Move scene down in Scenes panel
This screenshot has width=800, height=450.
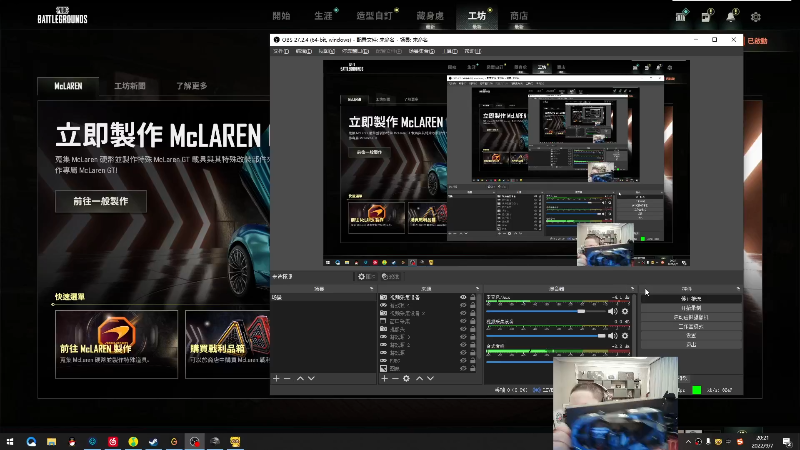click(311, 379)
